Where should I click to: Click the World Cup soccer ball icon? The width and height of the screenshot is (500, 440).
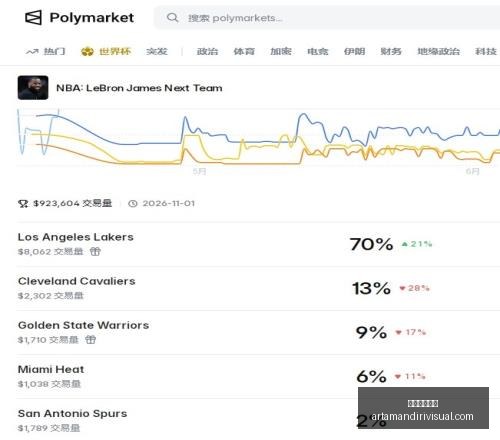tap(87, 52)
